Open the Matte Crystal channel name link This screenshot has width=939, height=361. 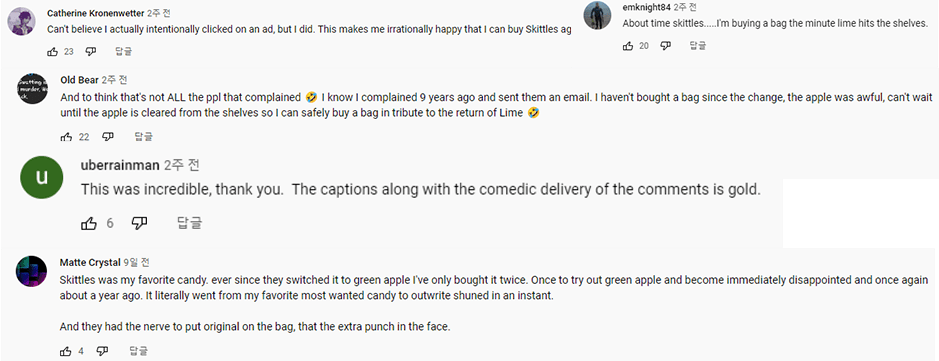tap(90, 262)
